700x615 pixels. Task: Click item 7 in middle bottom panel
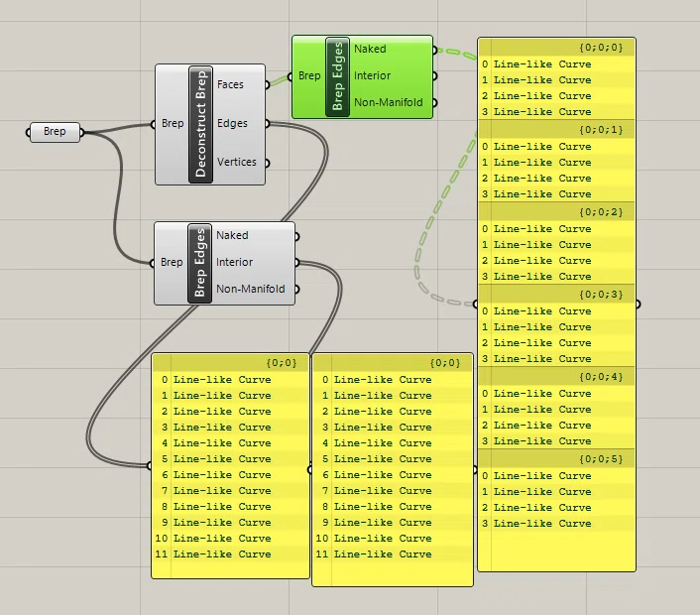[x=393, y=491]
